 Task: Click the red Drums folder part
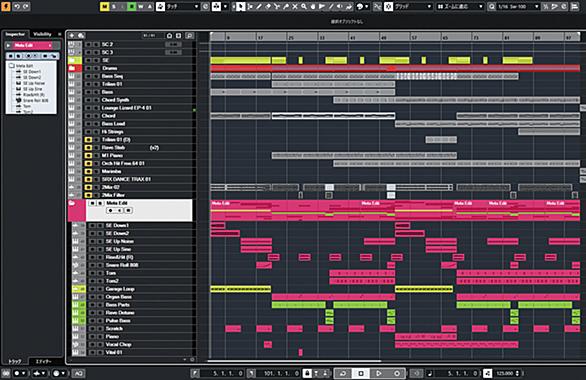[395, 68]
